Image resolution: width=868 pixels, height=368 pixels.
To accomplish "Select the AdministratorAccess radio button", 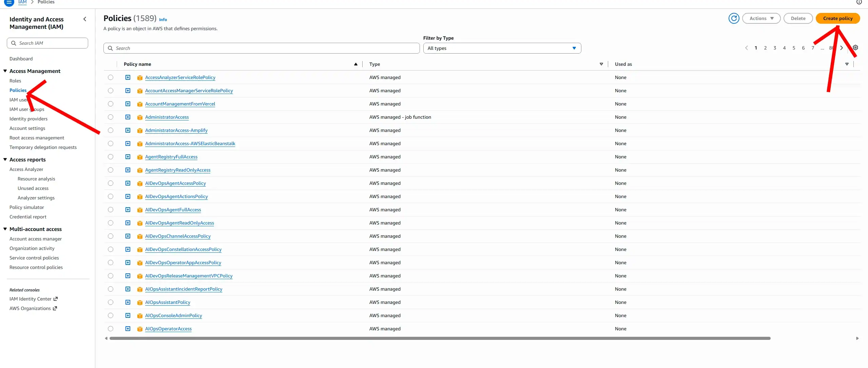I will click(x=111, y=117).
